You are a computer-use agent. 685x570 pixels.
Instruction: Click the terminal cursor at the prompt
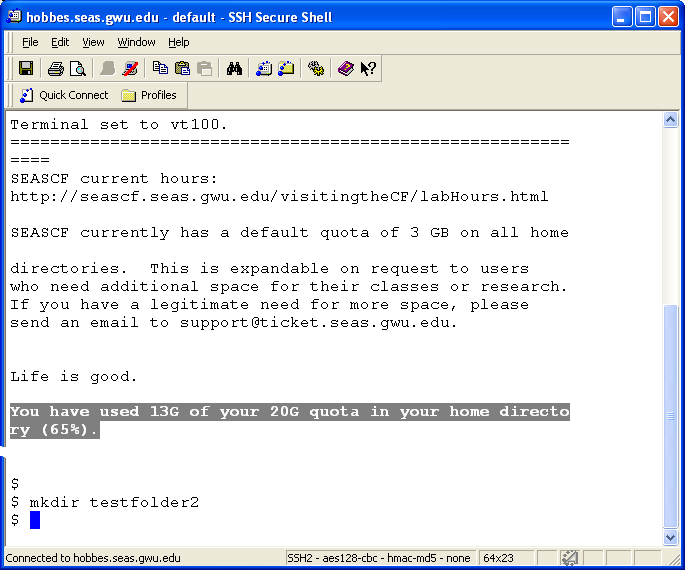(35, 520)
